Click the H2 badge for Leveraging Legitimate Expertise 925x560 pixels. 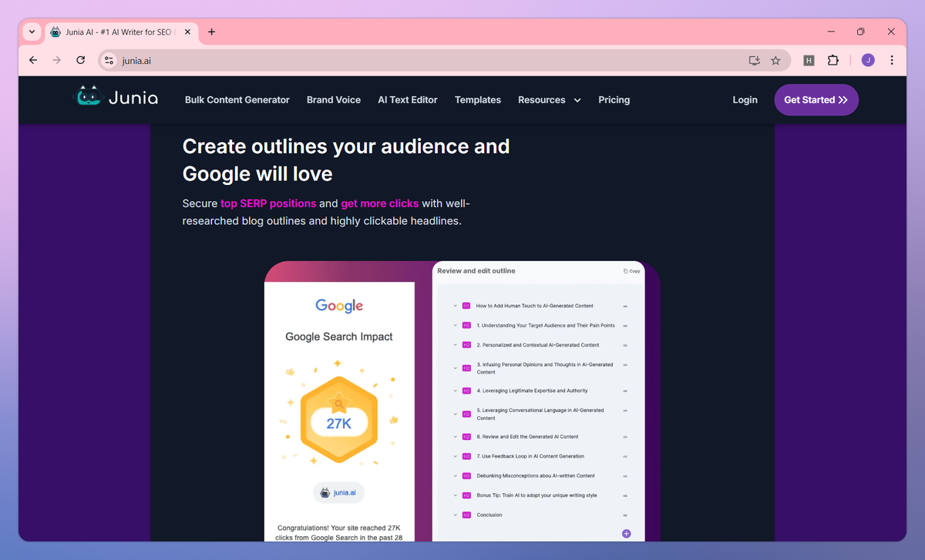(x=466, y=391)
